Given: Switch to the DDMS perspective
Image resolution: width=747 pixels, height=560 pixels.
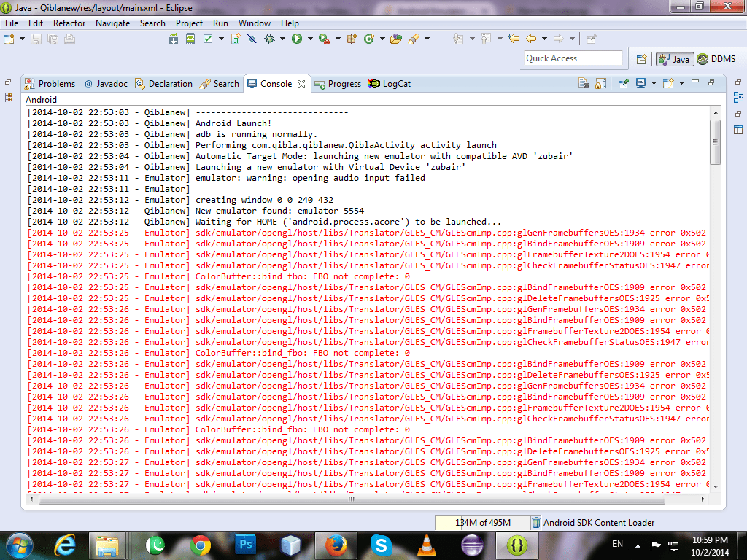Looking at the screenshot, I should coord(716,59).
